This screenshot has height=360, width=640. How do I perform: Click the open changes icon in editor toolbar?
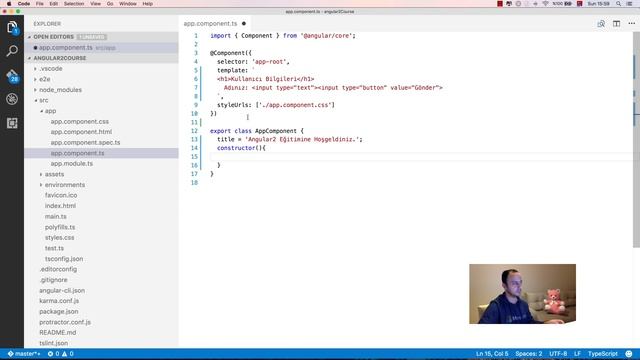click(x=601, y=24)
